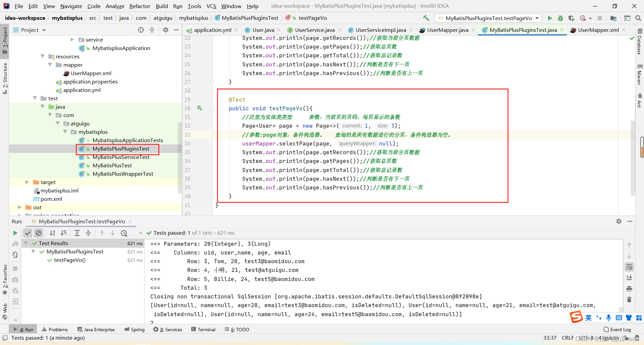Sort test results alphabetically
This screenshot has width=644, height=345.
[52, 233]
